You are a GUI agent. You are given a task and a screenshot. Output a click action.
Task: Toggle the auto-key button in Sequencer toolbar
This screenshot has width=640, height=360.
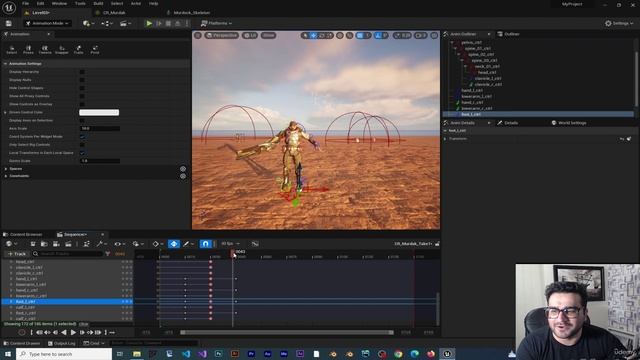(173, 244)
